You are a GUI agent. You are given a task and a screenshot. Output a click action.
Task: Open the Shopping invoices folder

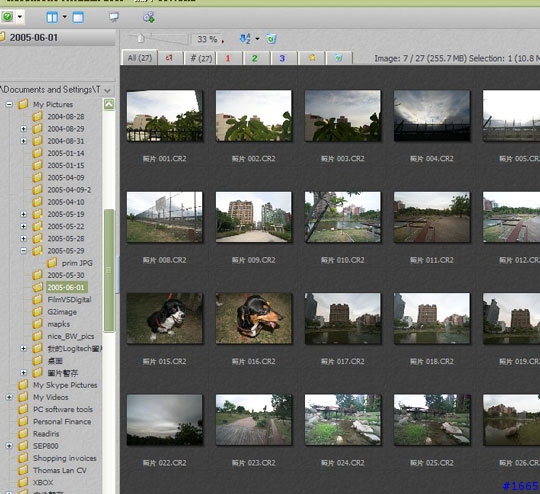65,458
